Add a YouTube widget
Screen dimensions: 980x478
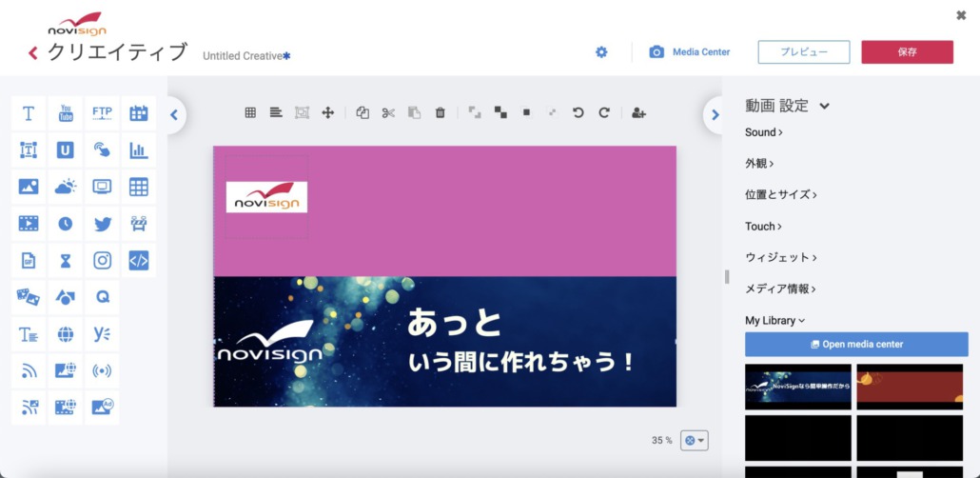pyautogui.click(x=65, y=113)
